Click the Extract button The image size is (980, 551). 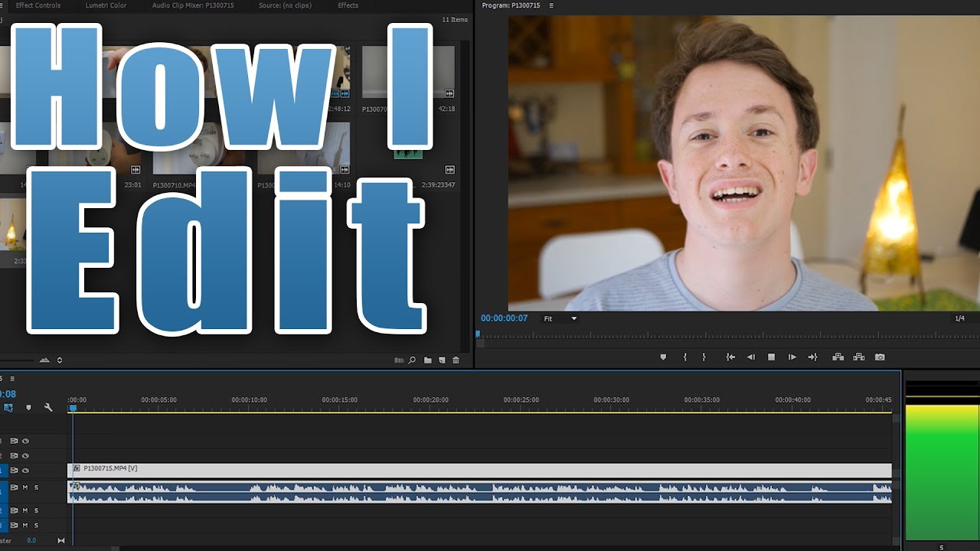click(858, 357)
